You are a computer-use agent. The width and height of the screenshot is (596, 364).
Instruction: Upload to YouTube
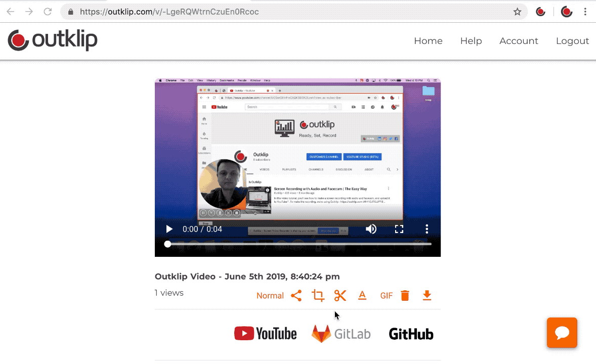coord(265,334)
